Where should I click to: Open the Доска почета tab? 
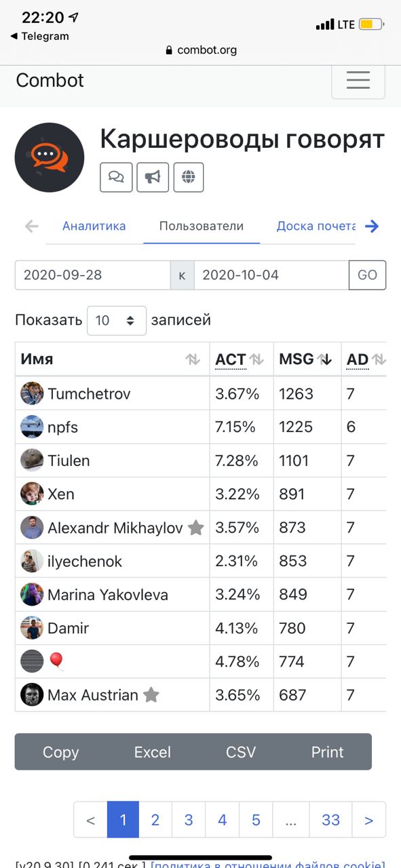(x=316, y=226)
